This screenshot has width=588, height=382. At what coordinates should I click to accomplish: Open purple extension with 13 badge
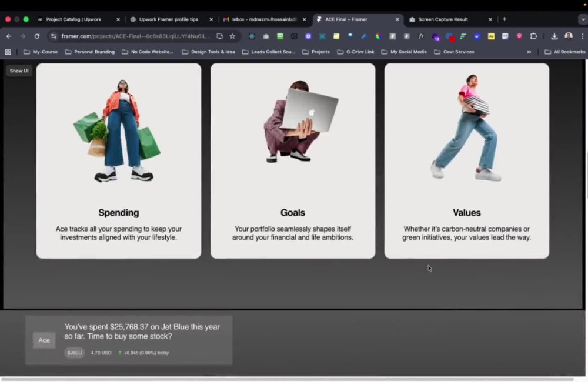[435, 37]
